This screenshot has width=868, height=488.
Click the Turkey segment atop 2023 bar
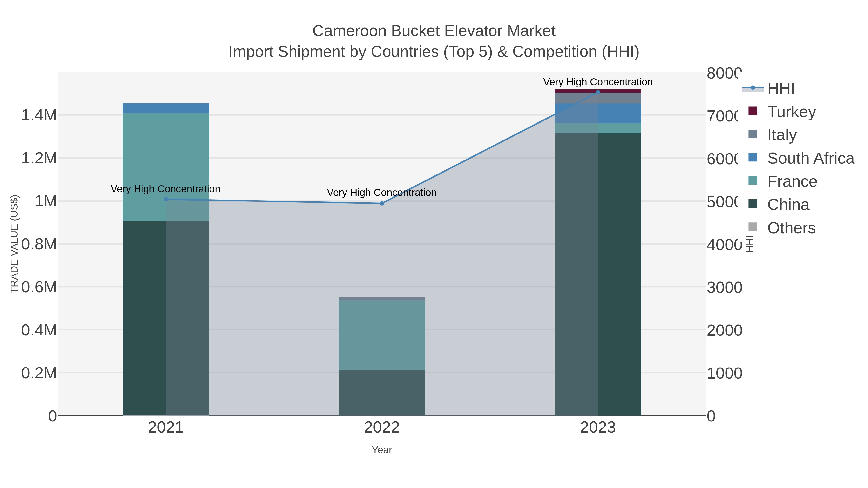tap(598, 91)
